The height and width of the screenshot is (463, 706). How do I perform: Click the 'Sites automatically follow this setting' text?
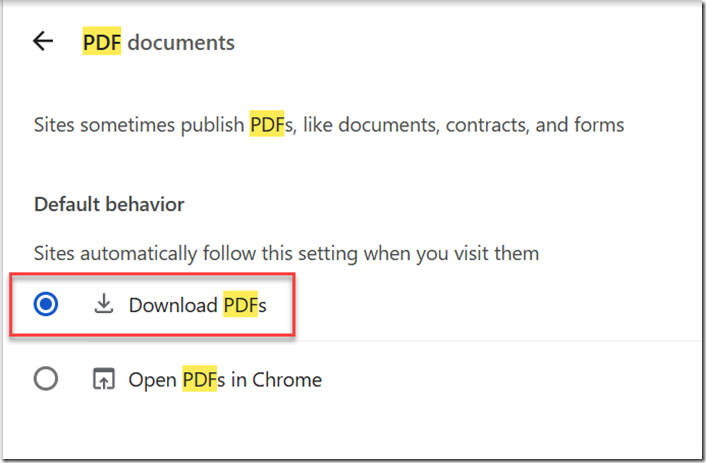(x=286, y=254)
